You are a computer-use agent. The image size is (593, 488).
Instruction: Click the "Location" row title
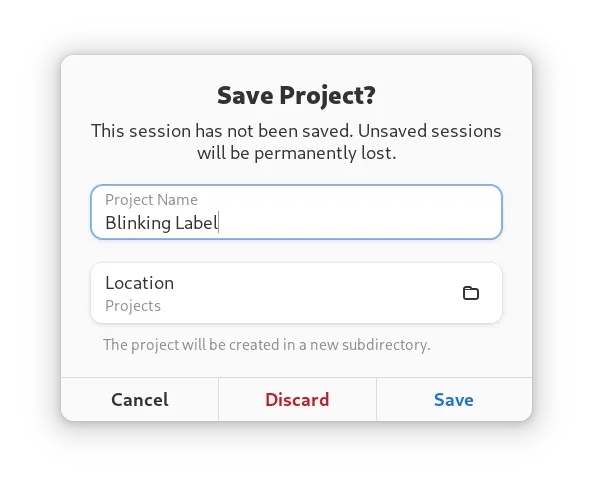(140, 283)
